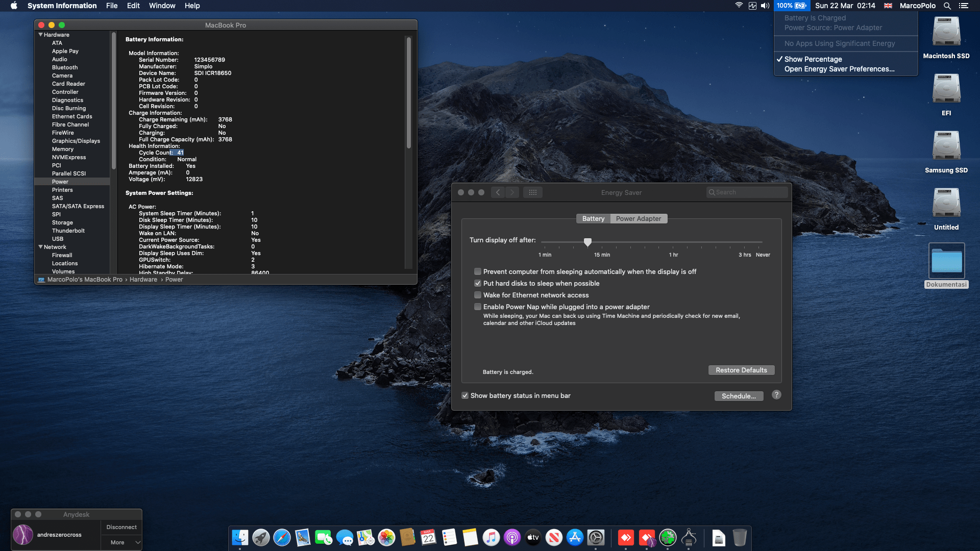The image size is (980, 551).
Task: Open System Preferences from the Dock
Action: coord(596,537)
